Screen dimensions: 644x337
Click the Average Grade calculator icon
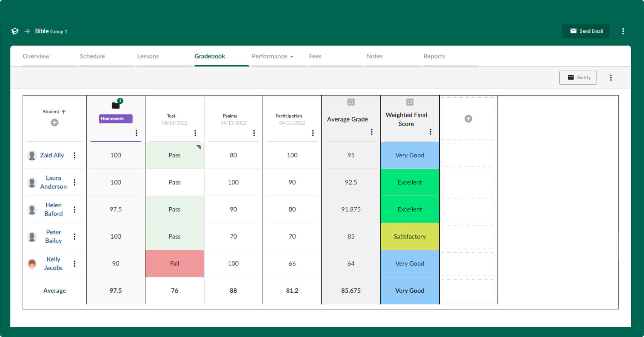click(351, 102)
